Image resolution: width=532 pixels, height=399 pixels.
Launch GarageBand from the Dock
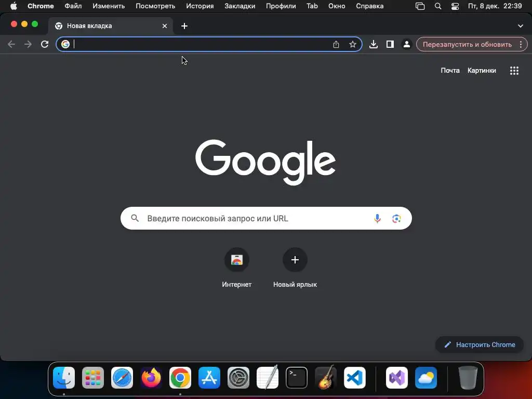coord(326,378)
